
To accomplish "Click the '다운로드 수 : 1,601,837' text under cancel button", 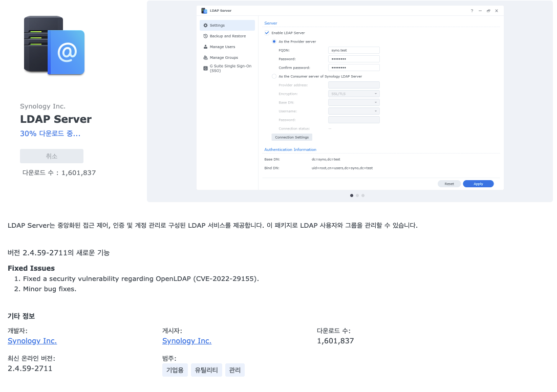I will [x=59, y=173].
